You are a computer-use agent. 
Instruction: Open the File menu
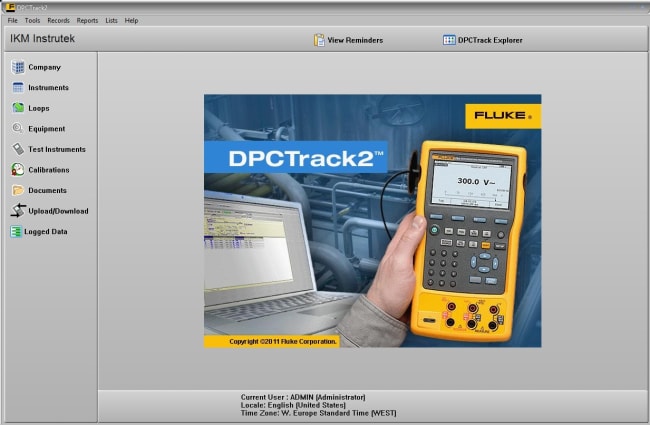pos(12,20)
